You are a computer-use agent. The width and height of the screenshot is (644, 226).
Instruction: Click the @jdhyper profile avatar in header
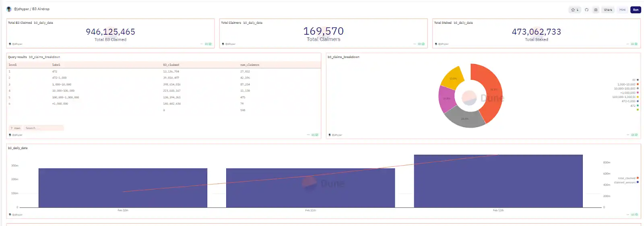pyautogui.click(x=9, y=9)
